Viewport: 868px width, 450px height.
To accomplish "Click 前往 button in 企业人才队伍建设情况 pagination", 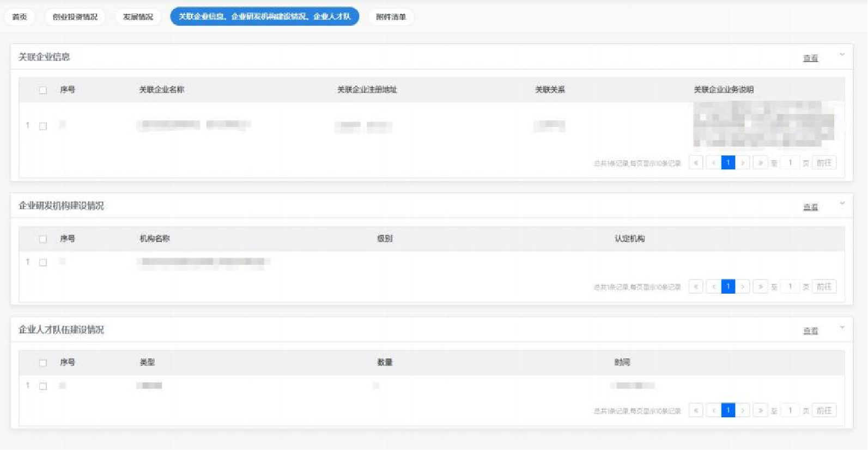I will coord(824,410).
